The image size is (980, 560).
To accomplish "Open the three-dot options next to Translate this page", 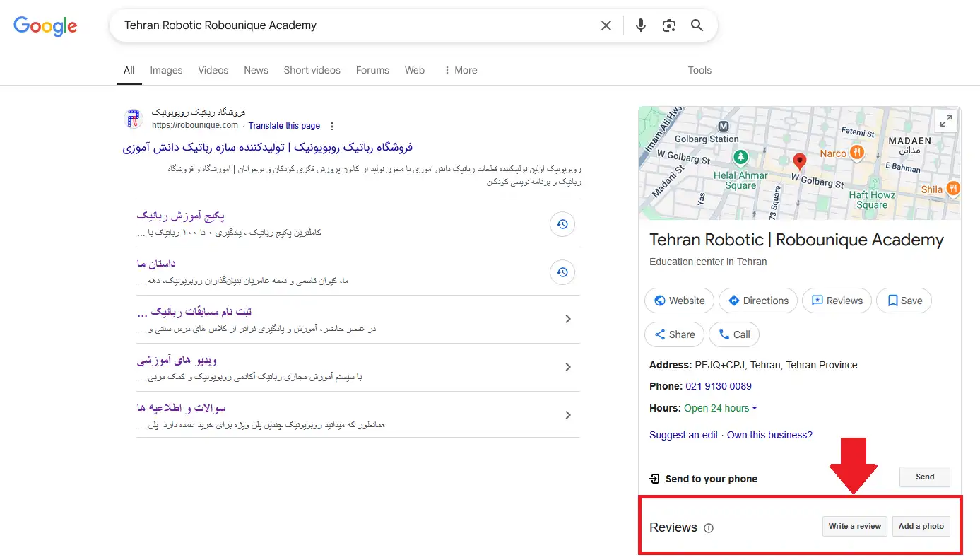I will pyautogui.click(x=332, y=126).
